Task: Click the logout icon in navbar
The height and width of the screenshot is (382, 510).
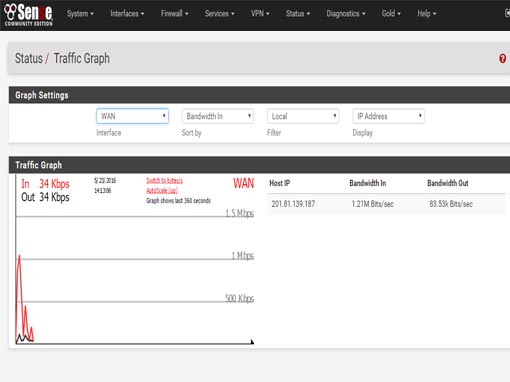Action: tap(507, 13)
